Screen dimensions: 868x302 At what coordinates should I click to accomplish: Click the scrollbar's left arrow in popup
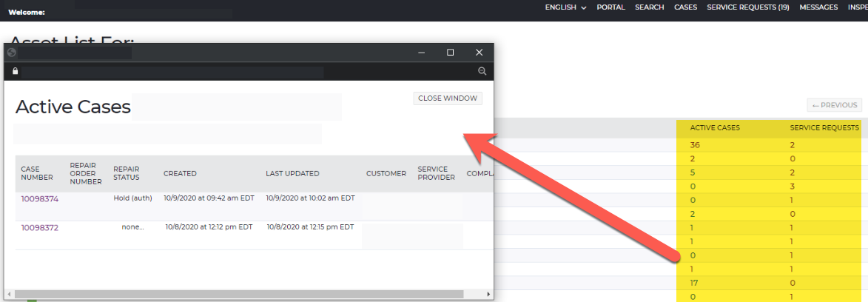coord(8,295)
